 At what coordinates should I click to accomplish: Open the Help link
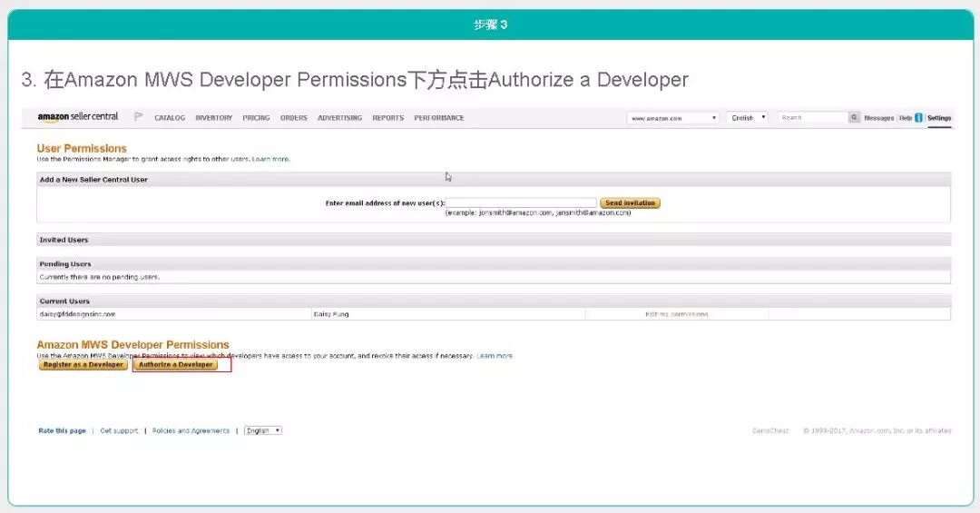pos(905,118)
